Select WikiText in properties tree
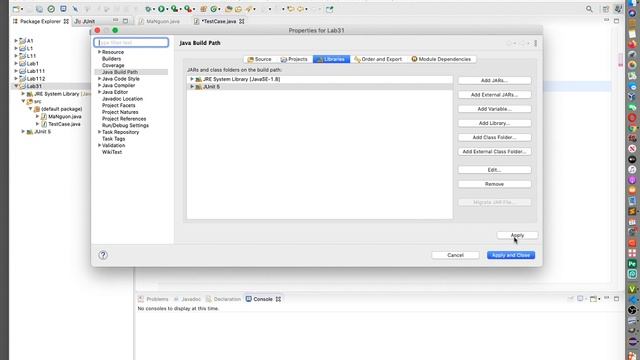 tap(112, 152)
